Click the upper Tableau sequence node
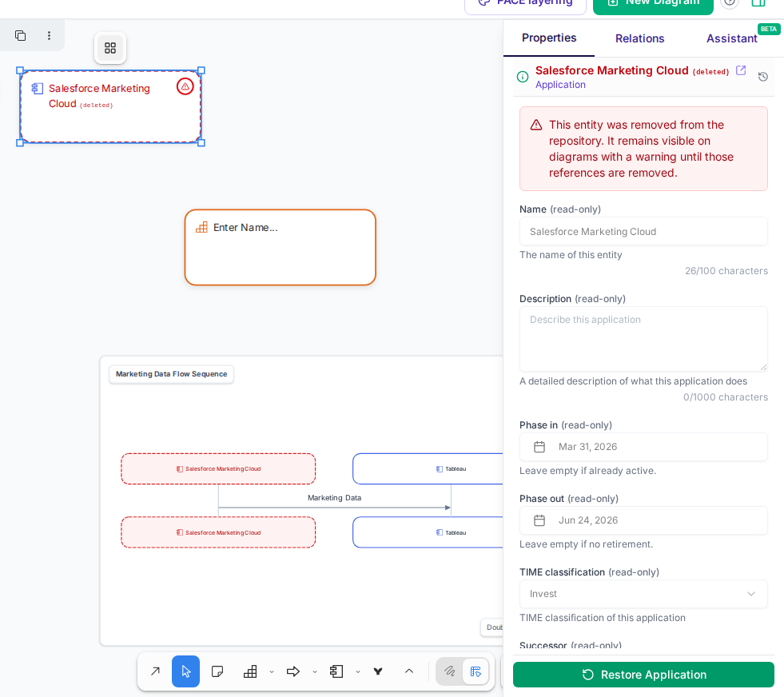The height and width of the screenshot is (697, 784). [x=428, y=469]
